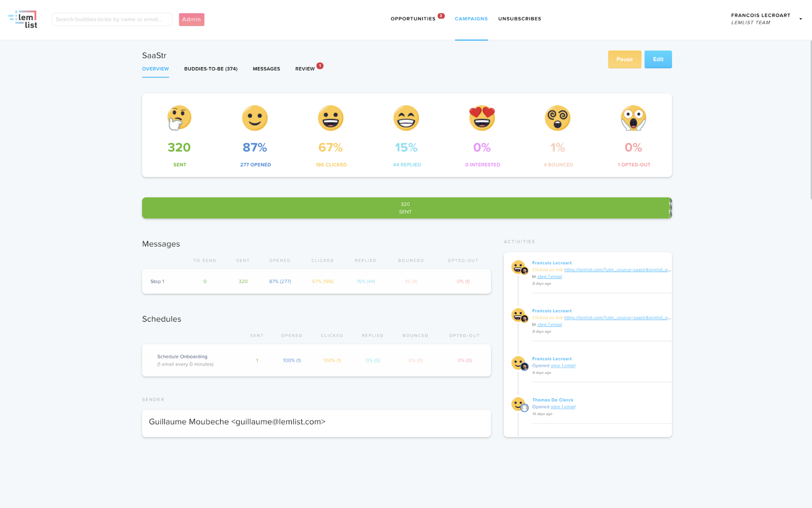Image resolution: width=812 pixels, height=508 pixels.
Task: Click the grinning Clicked emoji
Action: click(330, 118)
